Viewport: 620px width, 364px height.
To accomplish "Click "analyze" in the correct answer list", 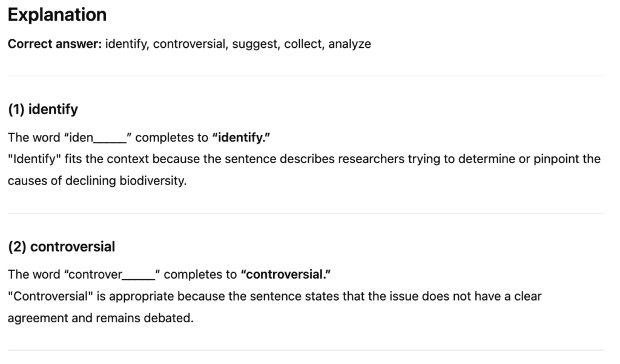I will click(x=349, y=44).
